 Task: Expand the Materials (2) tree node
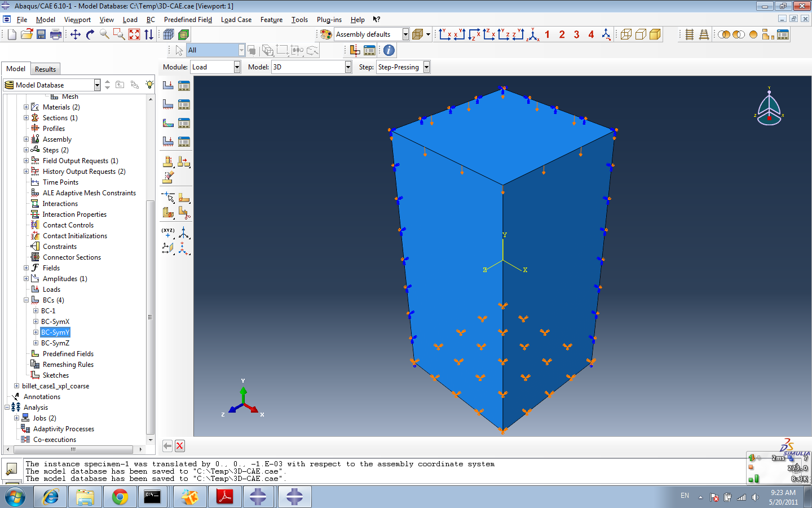26,107
